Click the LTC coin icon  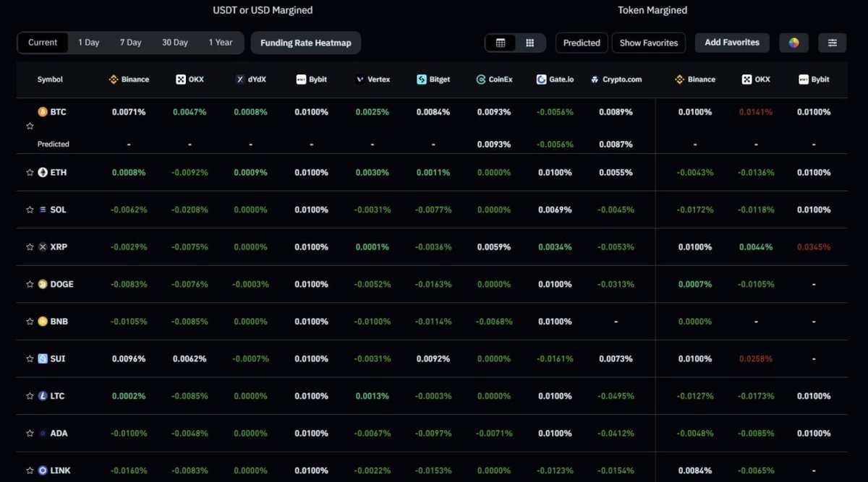pos(43,396)
